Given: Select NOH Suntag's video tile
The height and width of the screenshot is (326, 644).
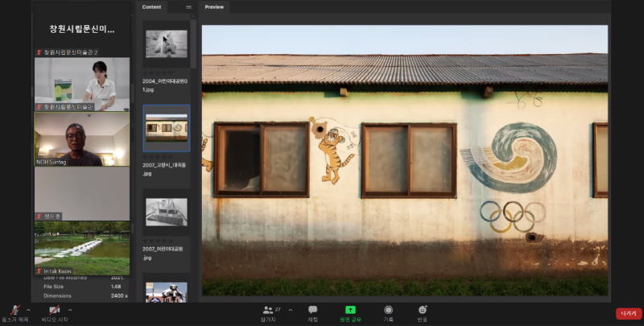Looking at the screenshot, I should point(82,139).
